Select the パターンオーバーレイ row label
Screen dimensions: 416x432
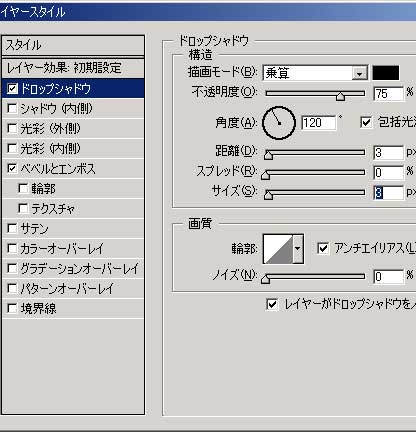(67, 289)
